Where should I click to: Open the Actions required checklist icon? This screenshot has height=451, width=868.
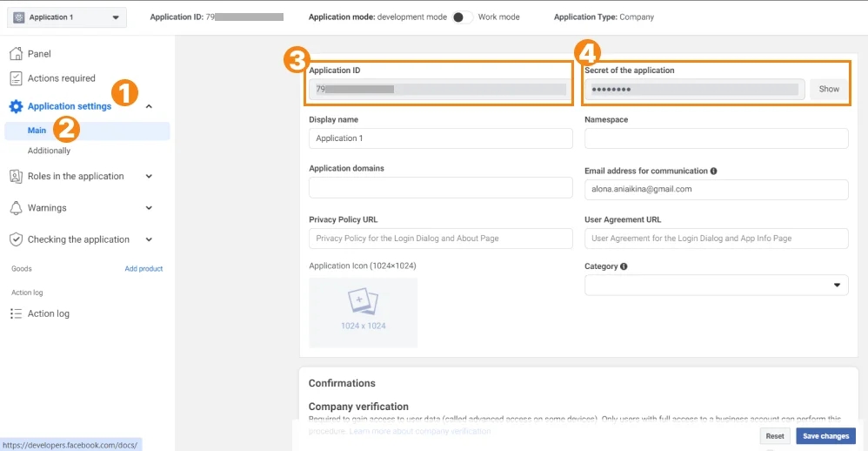point(16,78)
